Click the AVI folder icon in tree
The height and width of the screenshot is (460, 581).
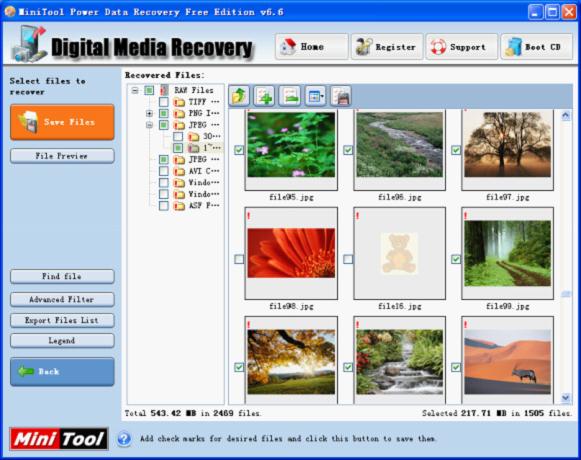179,171
